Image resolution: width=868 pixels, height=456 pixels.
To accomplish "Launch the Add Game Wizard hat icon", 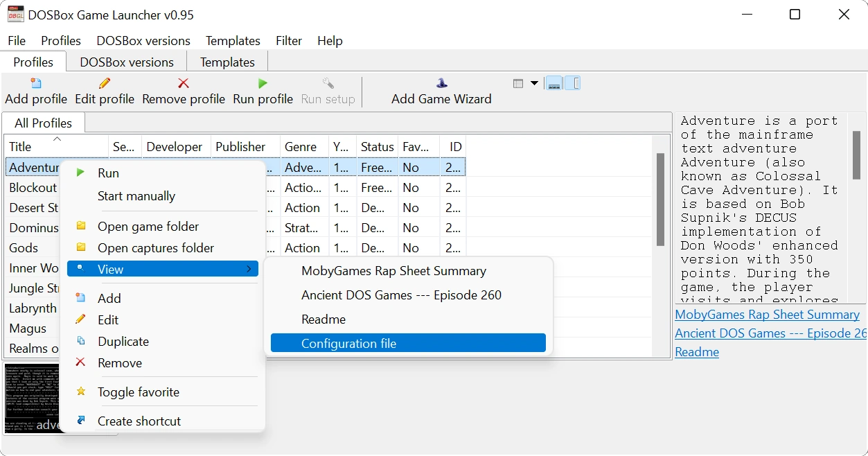I will pyautogui.click(x=441, y=84).
